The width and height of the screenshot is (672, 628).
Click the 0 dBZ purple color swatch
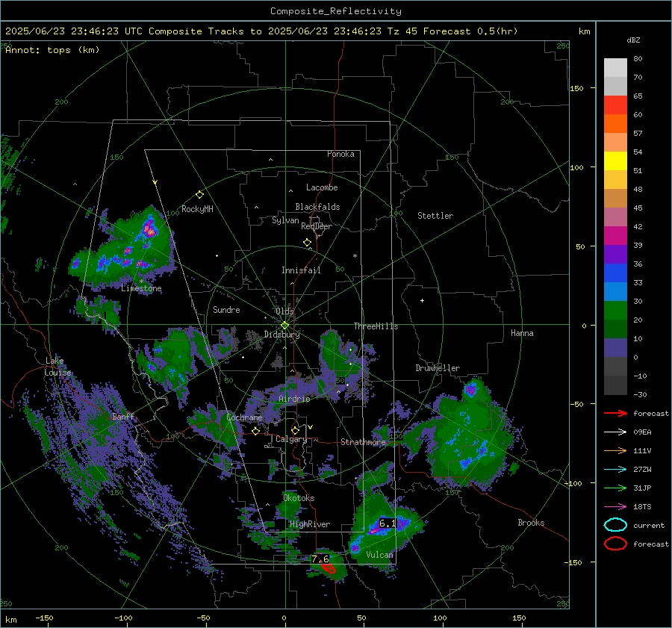tap(615, 347)
